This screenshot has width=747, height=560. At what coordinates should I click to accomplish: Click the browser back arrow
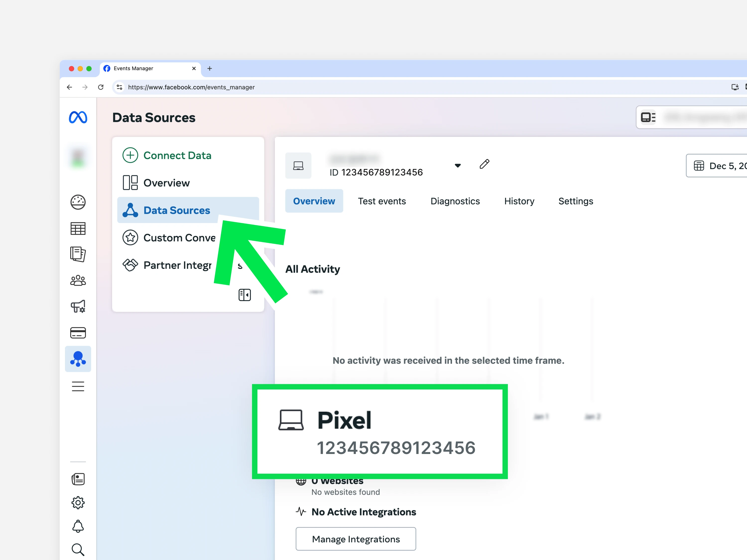[x=69, y=87]
